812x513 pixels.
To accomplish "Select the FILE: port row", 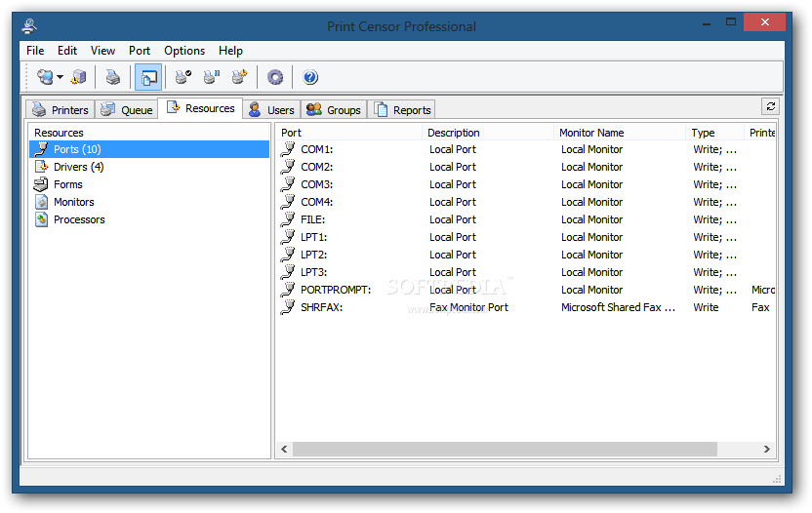I will pyautogui.click(x=525, y=219).
